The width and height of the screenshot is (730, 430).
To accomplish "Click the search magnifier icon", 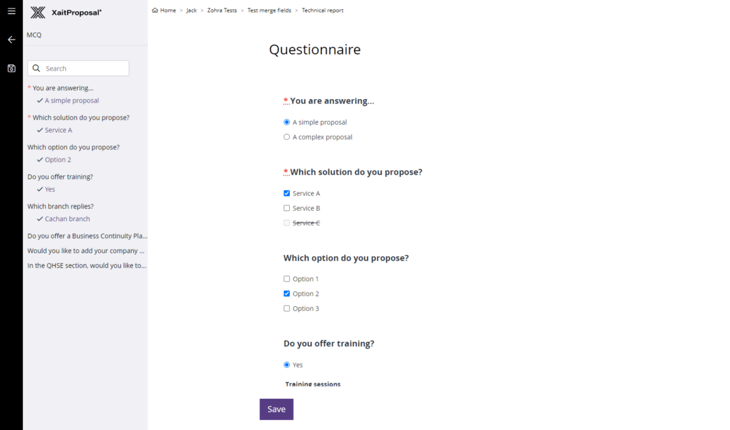I will pos(36,68).
